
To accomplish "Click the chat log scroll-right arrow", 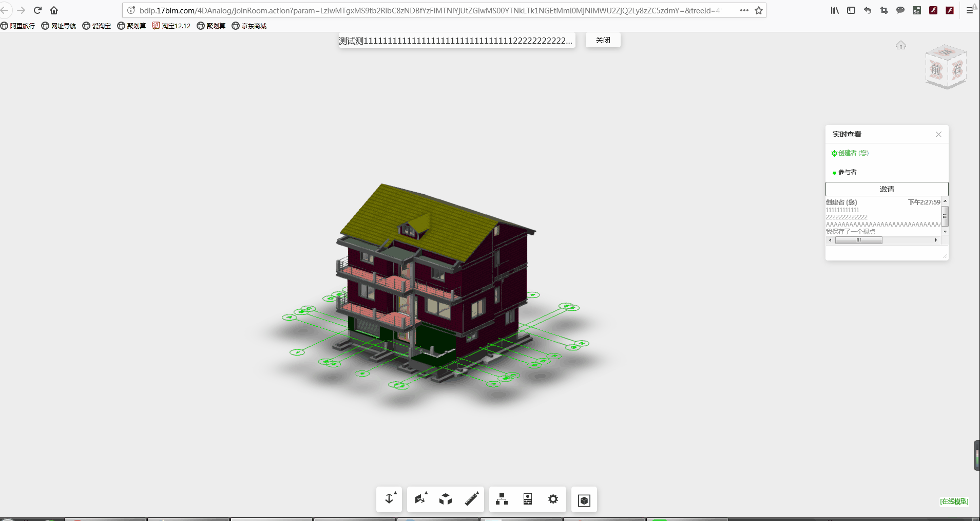I will 936,240.
